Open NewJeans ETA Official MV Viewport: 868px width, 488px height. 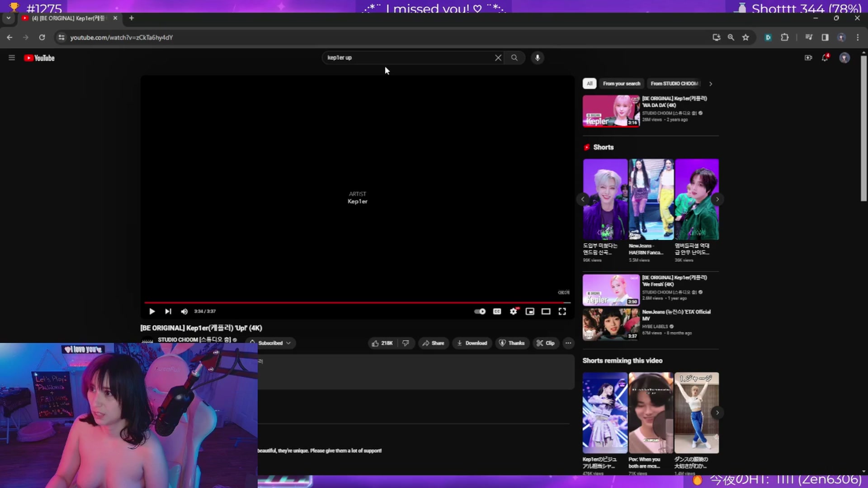click(676, 315)
